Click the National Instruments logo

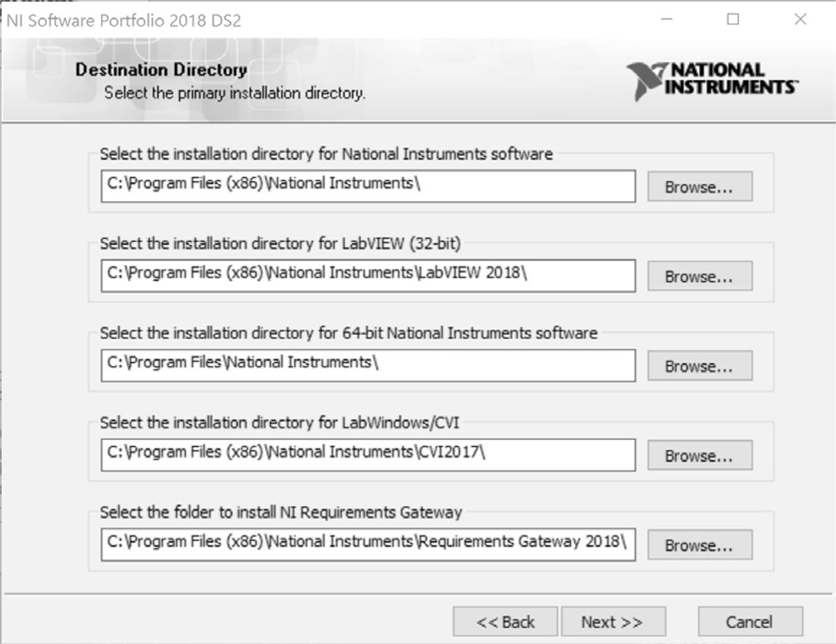(x=713, y=81)
